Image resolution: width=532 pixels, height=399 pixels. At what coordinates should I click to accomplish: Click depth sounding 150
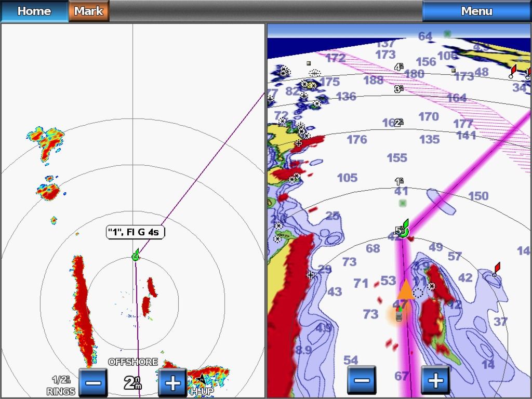coord(478,196)
